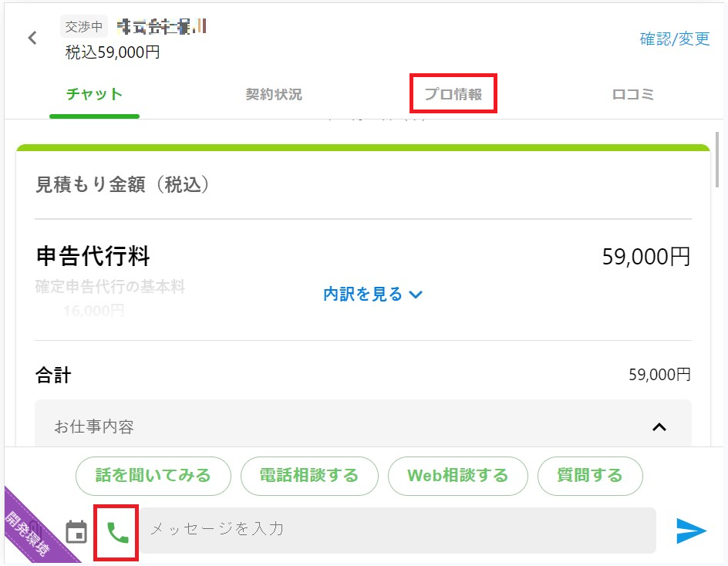This screenshot has height=566, width=728.
Task: Click the 交渉中 status badge
Action: tap(84, 26)
